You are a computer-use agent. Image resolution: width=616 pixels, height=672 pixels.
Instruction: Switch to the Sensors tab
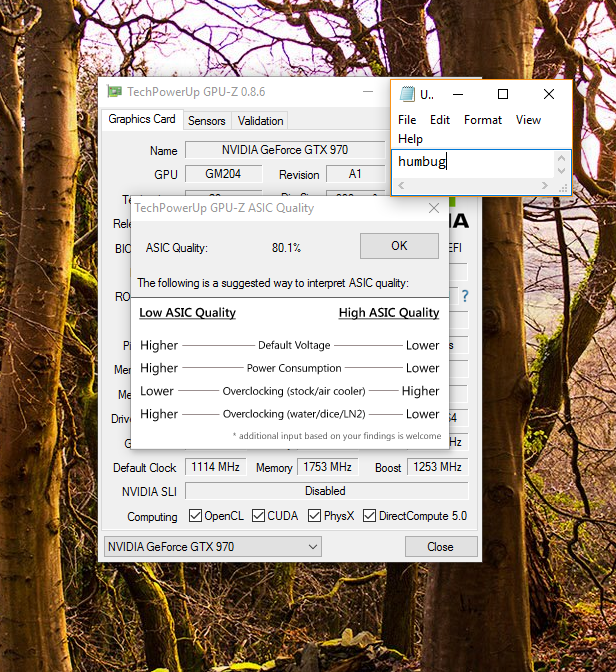point(206,120)
